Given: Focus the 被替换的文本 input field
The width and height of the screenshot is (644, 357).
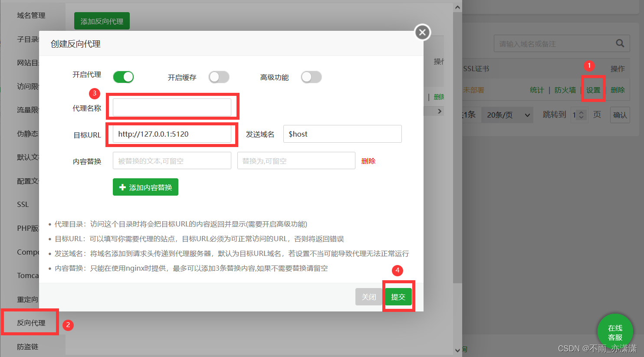Looking at the screenshot, I should pos(172,161).
